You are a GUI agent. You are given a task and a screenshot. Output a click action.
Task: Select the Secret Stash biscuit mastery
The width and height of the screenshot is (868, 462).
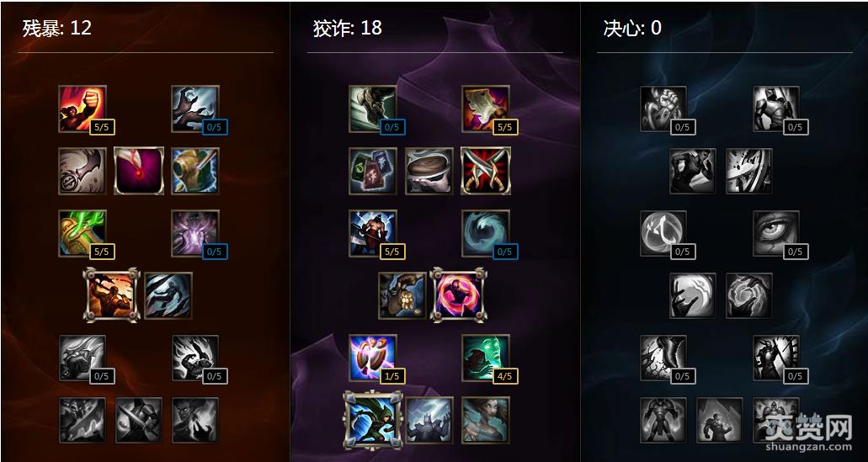(x=429, y=171)
